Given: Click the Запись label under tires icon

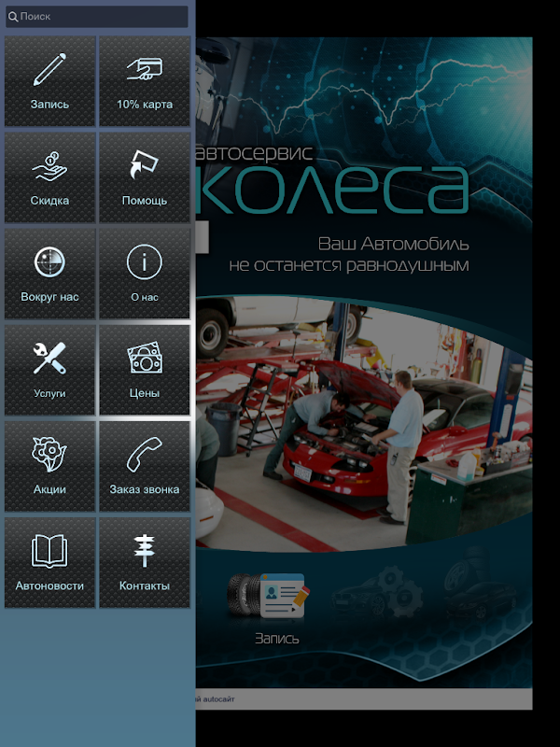Looking at the screenshot, I should [x=276, y=639].
